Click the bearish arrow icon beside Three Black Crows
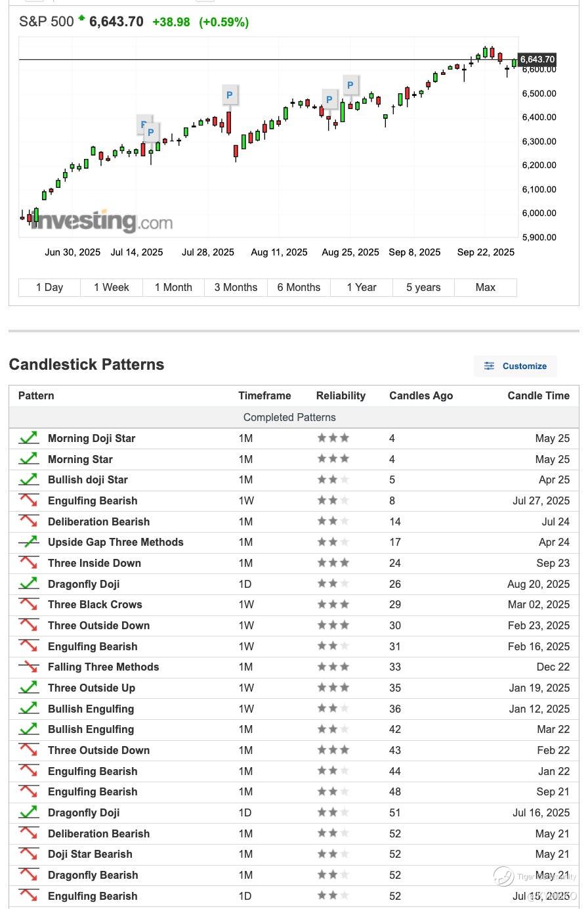Viewport: 588px width, 909px height. coord(28,604)
